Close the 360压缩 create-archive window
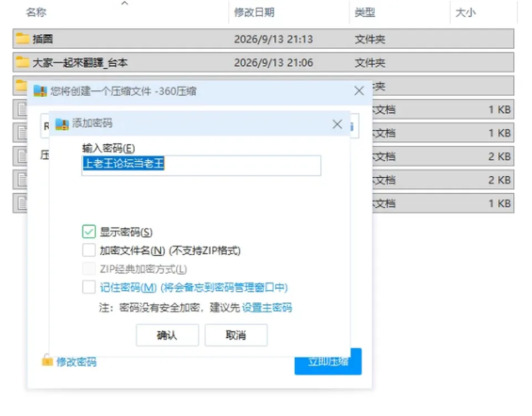The height and width of the screenshot is (416, 532). point(359,91)
